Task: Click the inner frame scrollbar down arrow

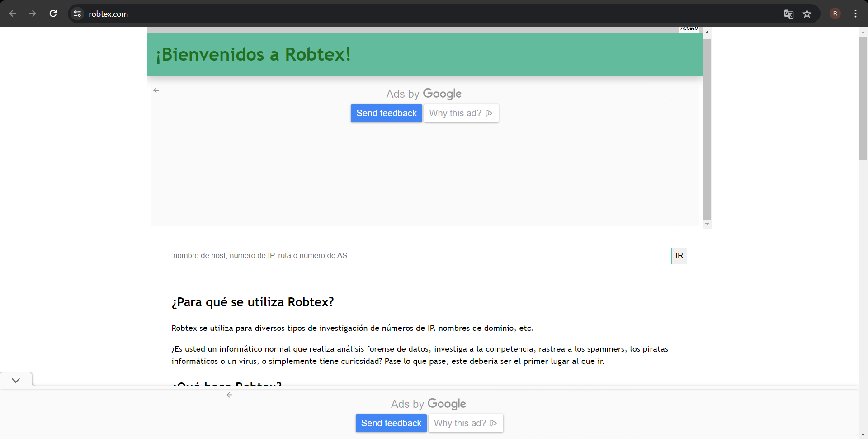Action: coord(707,224)
